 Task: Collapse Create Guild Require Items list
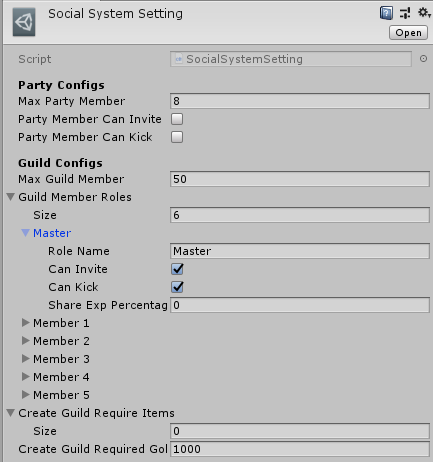pos(11,413)
